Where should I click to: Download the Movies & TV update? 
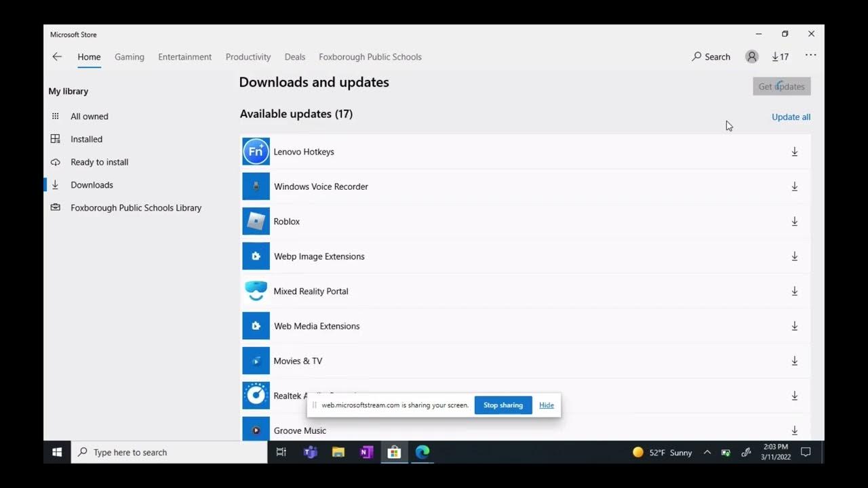(x=795, y=361)
